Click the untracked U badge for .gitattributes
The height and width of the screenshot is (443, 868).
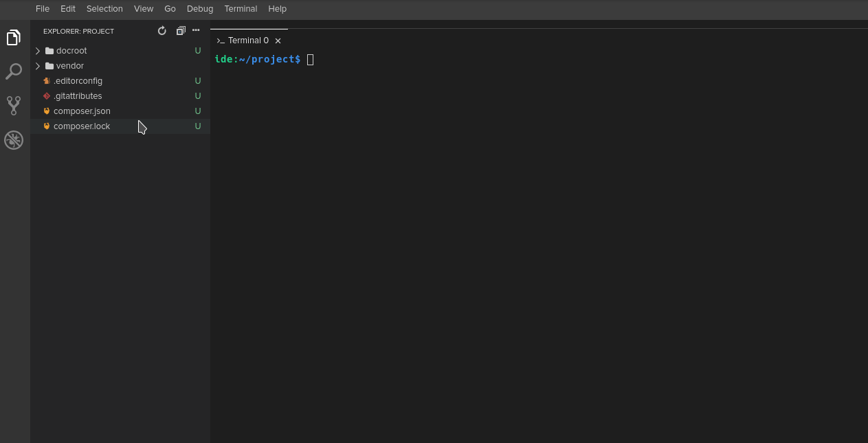[198, 96]
